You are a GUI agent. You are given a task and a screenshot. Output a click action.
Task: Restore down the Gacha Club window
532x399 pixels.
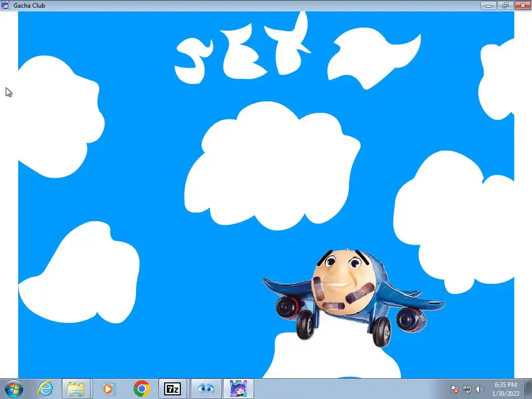[x=506, y=5]
